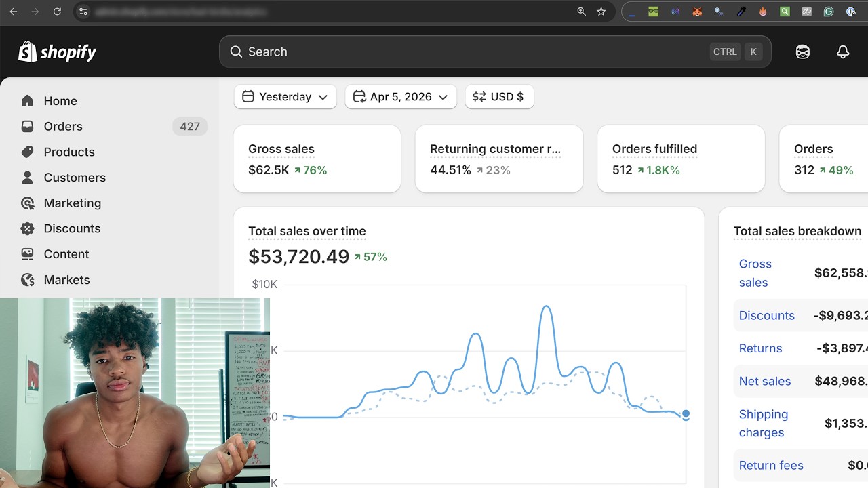Click the Total sales over time title

click(x=307, y=231)
